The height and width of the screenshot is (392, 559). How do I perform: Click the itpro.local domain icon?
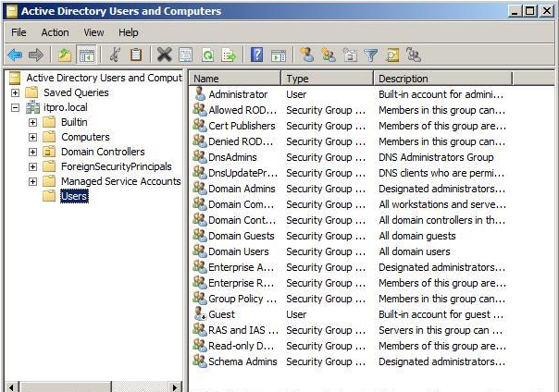(32, 107)
